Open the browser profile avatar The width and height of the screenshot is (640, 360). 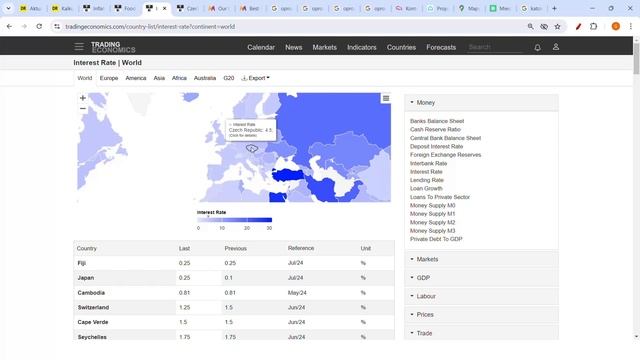click(616, 27)
